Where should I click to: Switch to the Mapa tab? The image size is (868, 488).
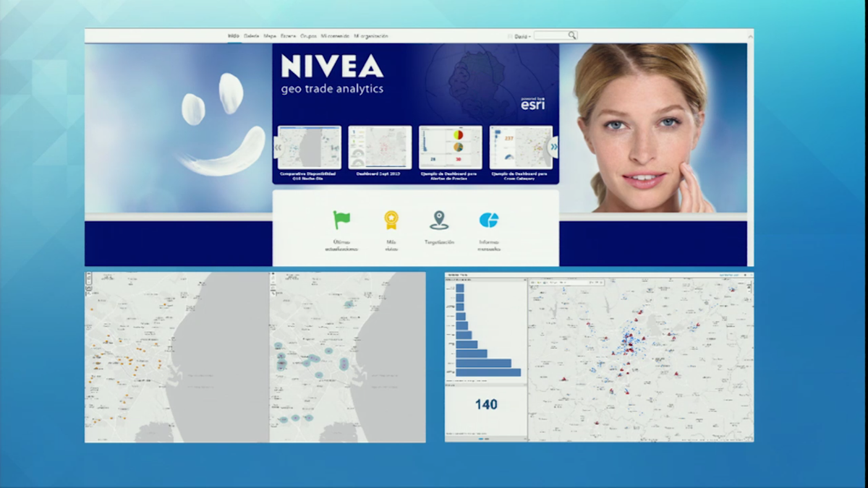[270, 36]
